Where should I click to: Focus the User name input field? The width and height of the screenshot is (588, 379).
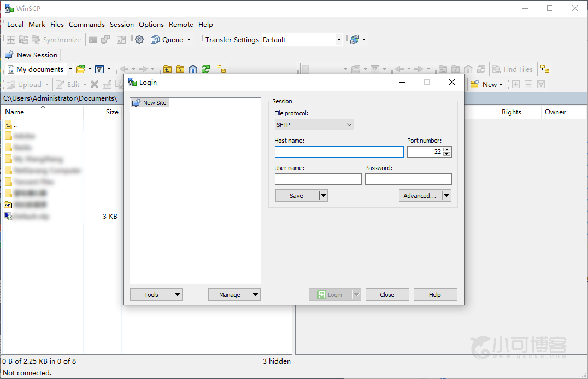pos(318,179)
